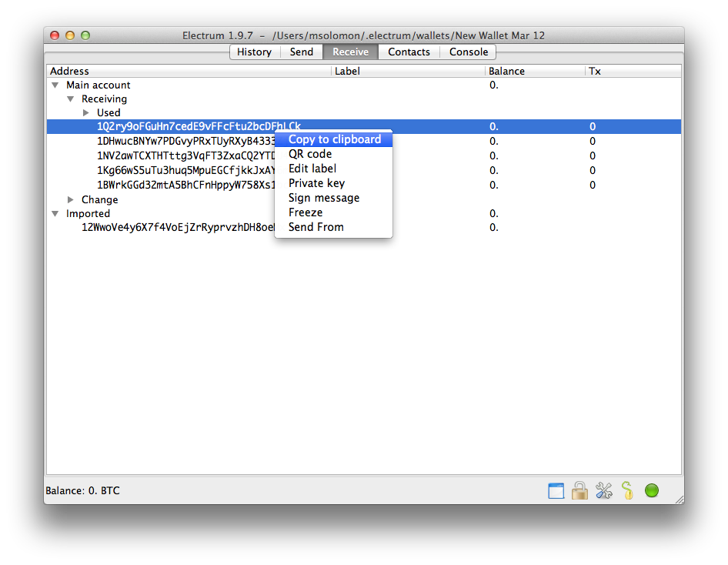Select address starting 1DHwucBNYw7PDGvy

185,141
